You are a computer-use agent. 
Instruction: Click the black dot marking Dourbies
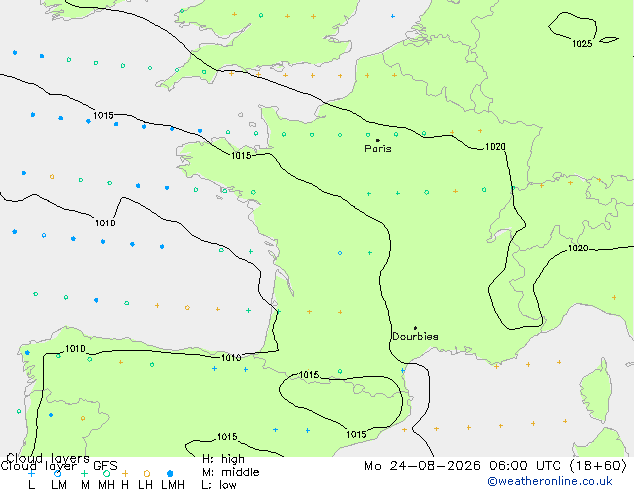pos(415,328)
